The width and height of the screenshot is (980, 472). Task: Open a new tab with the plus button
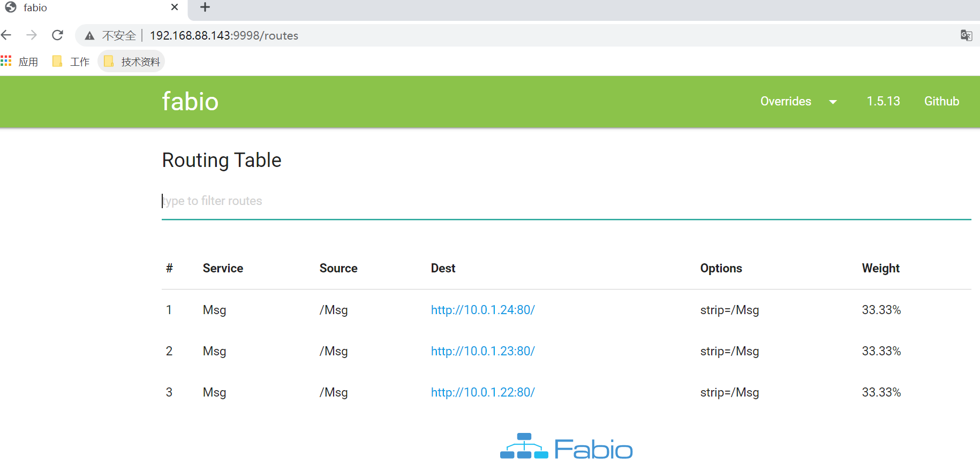205,7
